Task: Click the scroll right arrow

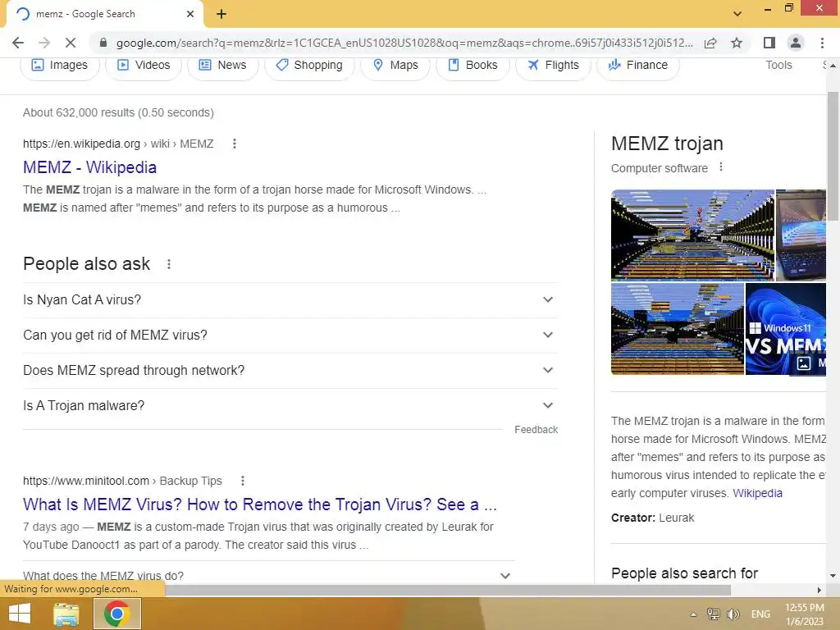Action: [819, 590]
